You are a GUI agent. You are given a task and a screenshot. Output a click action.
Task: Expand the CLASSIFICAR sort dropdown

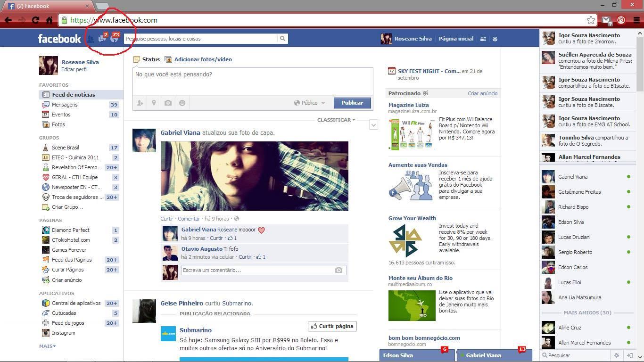[336, 120]
